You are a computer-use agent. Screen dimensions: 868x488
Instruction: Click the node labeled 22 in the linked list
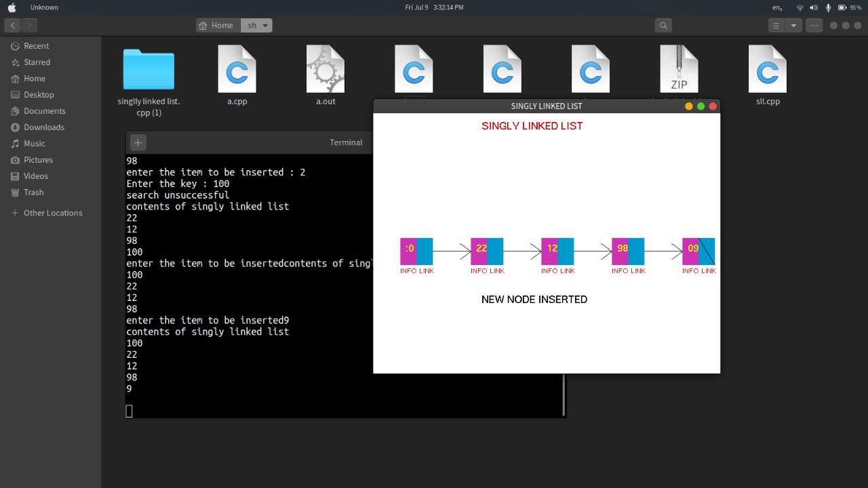click(x=487, y=251)
